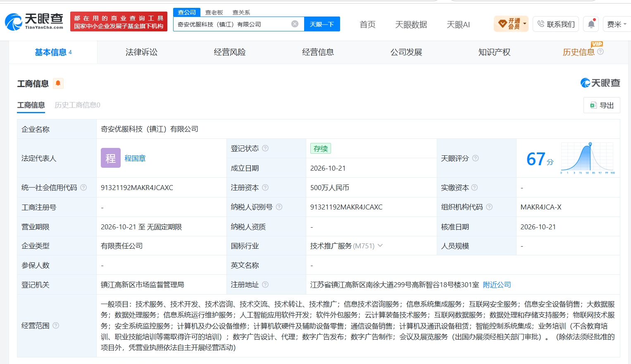This screenshot has width=631, height=364.
Task: Go to 首页 in the top navigation
Action: coord(367,24)
